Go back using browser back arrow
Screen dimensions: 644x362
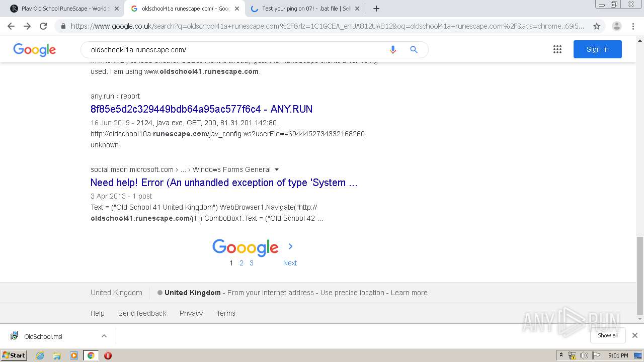(x=11, y=26)
